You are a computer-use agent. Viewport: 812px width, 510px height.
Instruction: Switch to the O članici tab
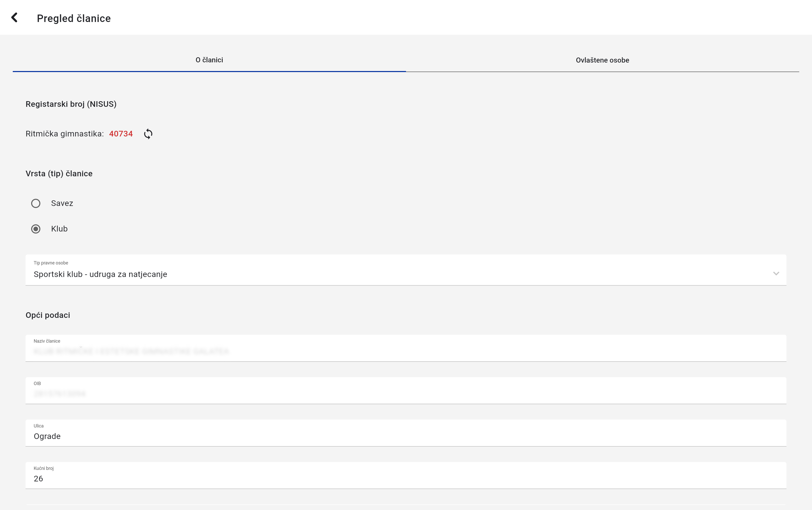[209, 60]
